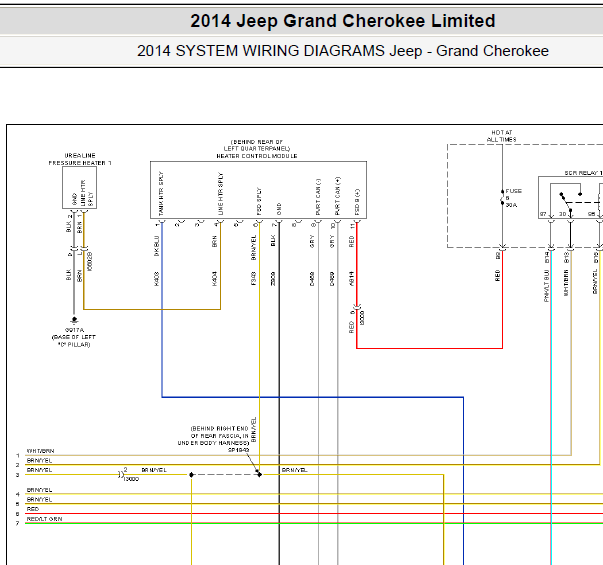The width and height of the screenshot is (603, 565).
Task: Click the 'DK BLU' wire color label
Action: tap(157, 246)
